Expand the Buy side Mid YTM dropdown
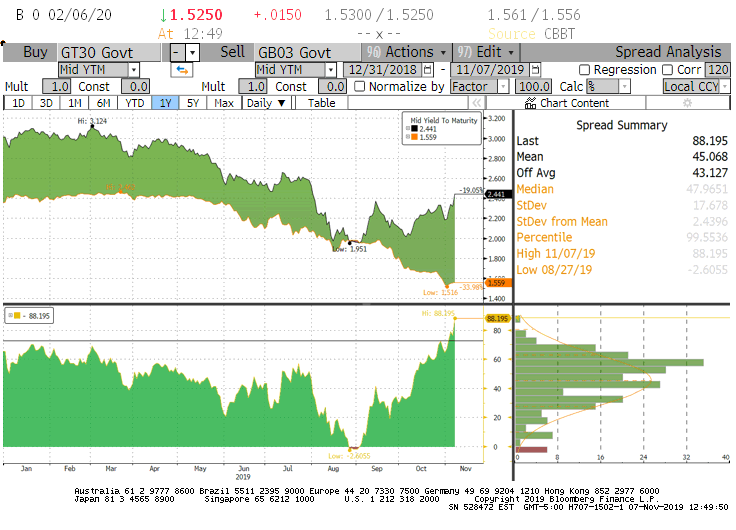Viewport: 736px width, 530px height. tap(133, 70)
